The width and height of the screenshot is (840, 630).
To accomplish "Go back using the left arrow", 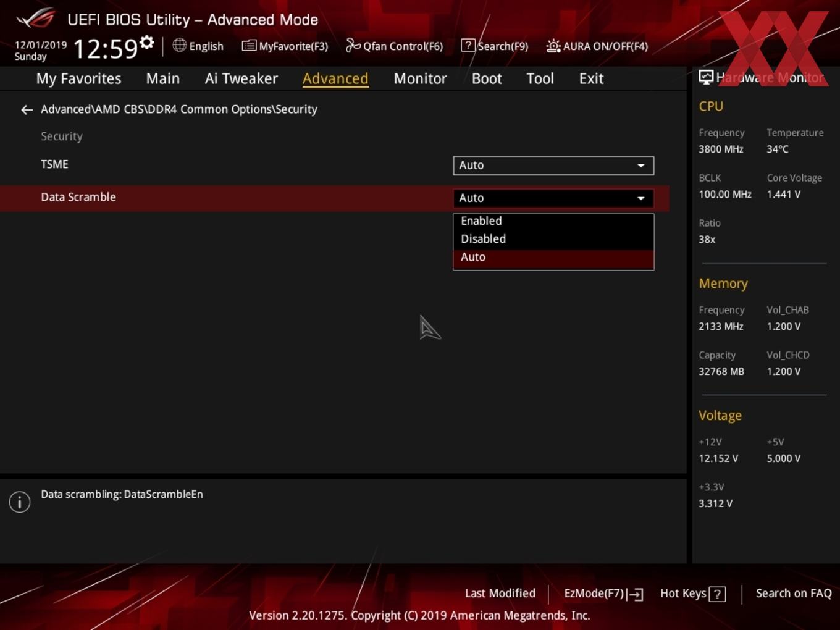I will (x=27, y=110).
